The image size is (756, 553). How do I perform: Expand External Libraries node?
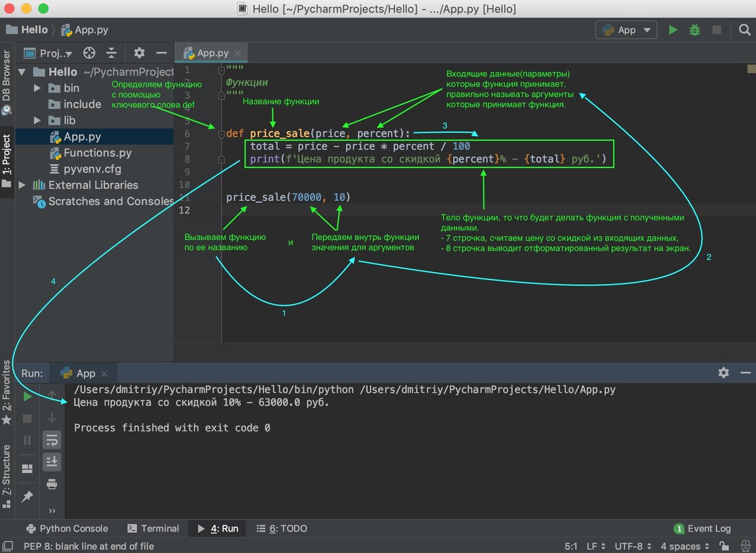point(23,185)
